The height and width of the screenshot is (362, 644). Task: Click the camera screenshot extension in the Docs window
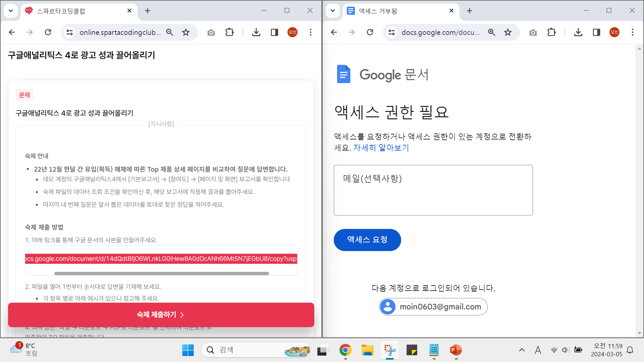533,32
